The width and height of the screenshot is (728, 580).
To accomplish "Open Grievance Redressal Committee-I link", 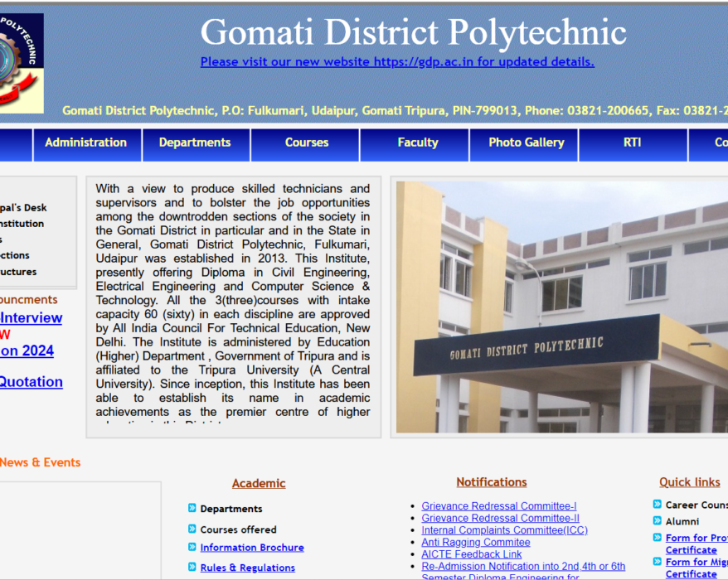I will pyautogui.click(x=499, y=506).
